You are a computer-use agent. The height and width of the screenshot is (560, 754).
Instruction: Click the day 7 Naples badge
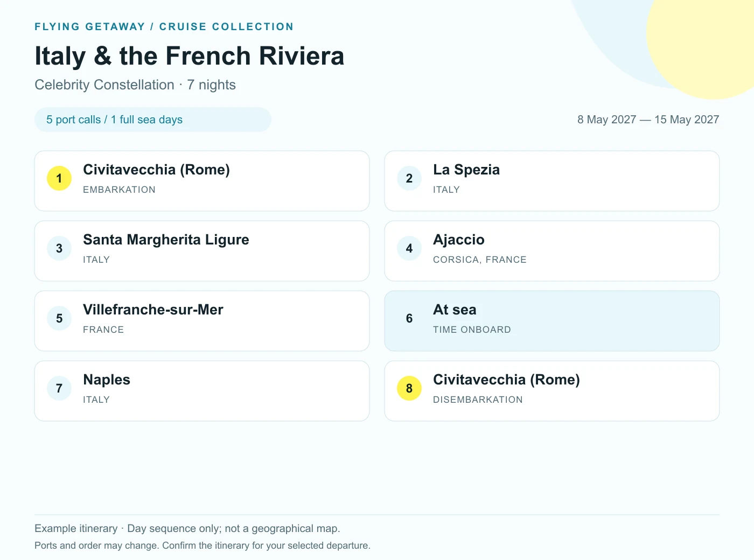(59, 388)
